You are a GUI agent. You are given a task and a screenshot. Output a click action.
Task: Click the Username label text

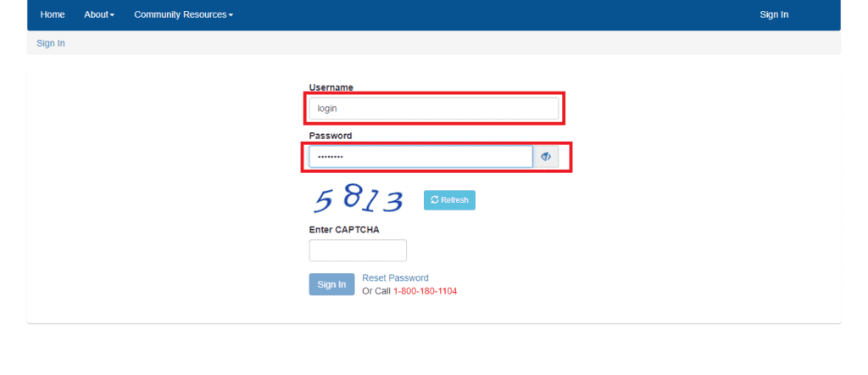[x=331, y=87]
